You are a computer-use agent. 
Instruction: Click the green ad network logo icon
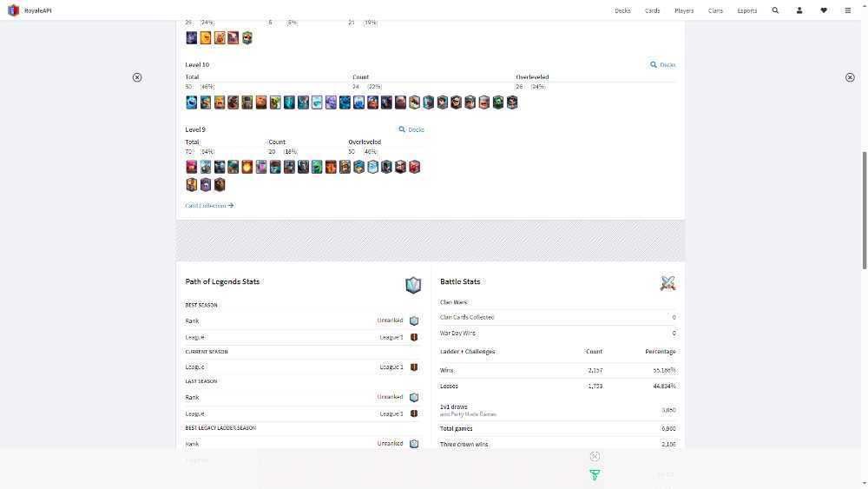pyautogui.click(x=595, y=474)
